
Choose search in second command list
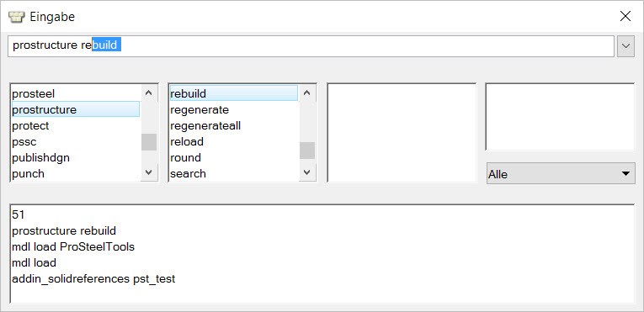tap(234, 173)
